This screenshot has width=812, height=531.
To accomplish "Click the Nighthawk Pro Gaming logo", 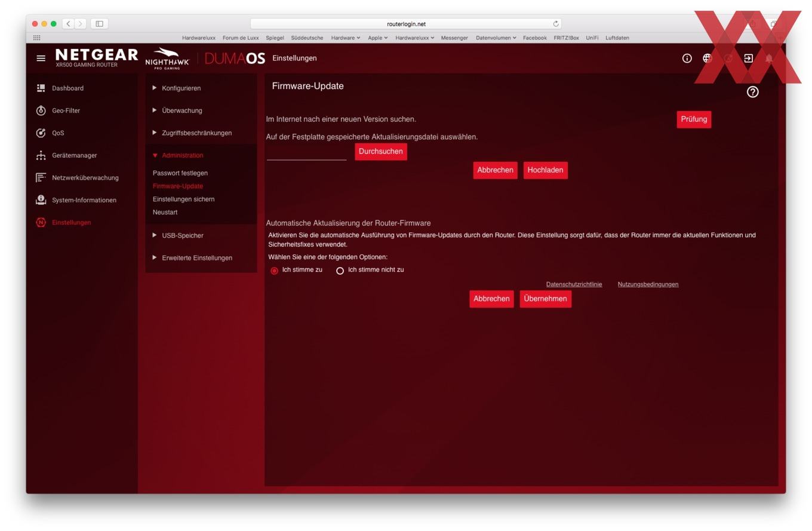I will click(x=167, y=59).
